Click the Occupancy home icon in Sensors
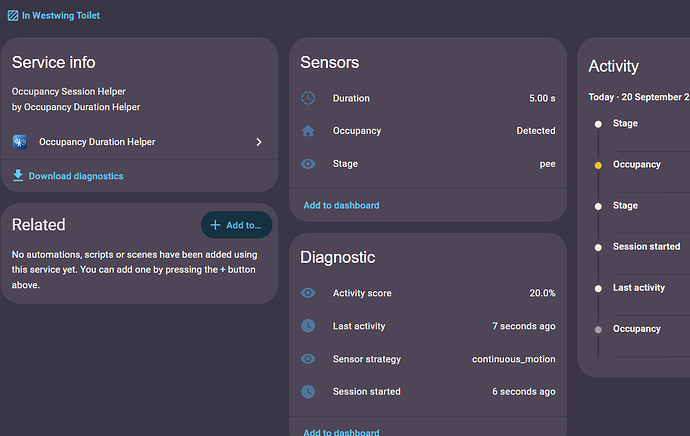Viewport: 690px width, 436px height. pos(308,131)
